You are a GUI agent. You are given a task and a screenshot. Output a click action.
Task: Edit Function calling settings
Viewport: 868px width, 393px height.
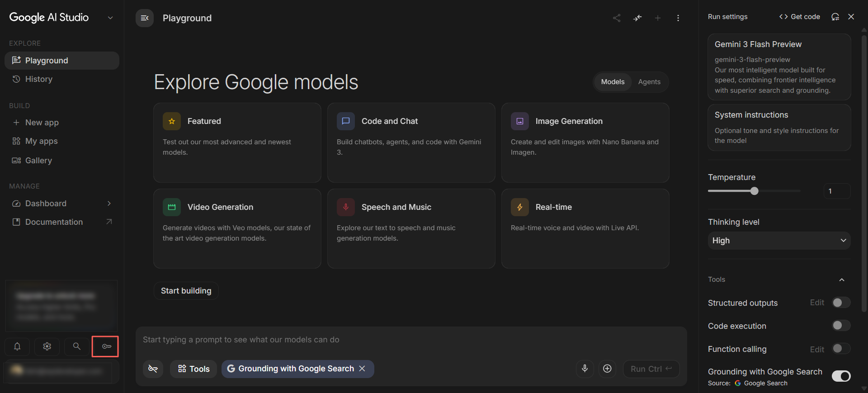[817, 349]
